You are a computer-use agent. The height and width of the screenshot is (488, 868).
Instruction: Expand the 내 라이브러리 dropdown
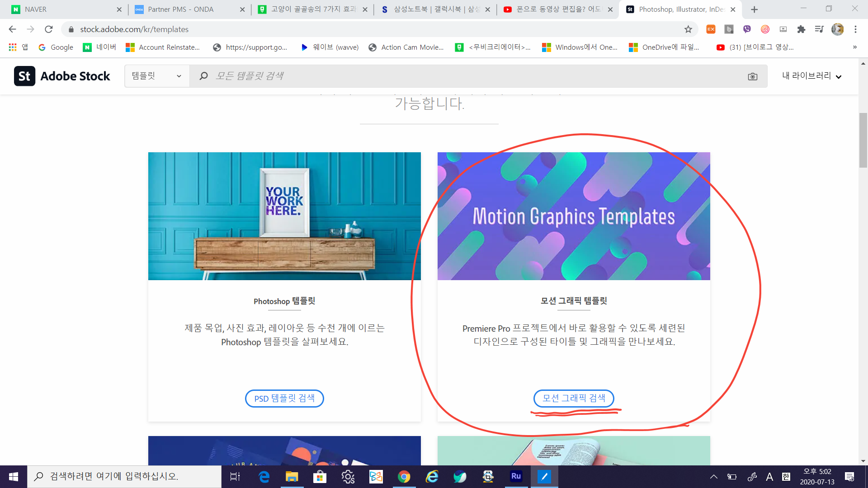pos(811,76)
